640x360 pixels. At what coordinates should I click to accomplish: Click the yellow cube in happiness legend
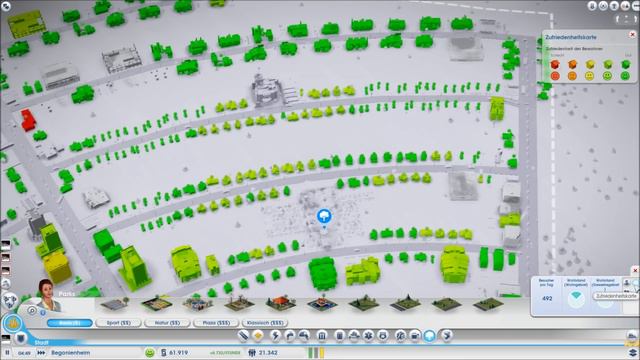[590, 64]
